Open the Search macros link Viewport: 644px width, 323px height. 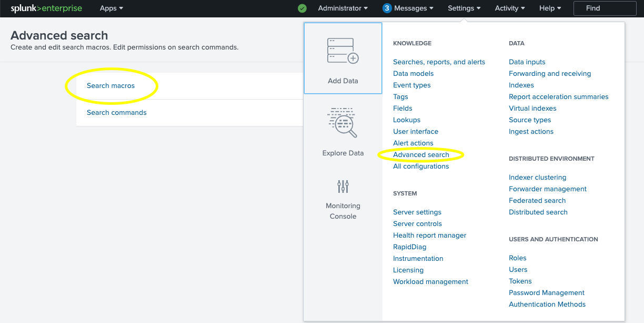[x=110, y=85]
